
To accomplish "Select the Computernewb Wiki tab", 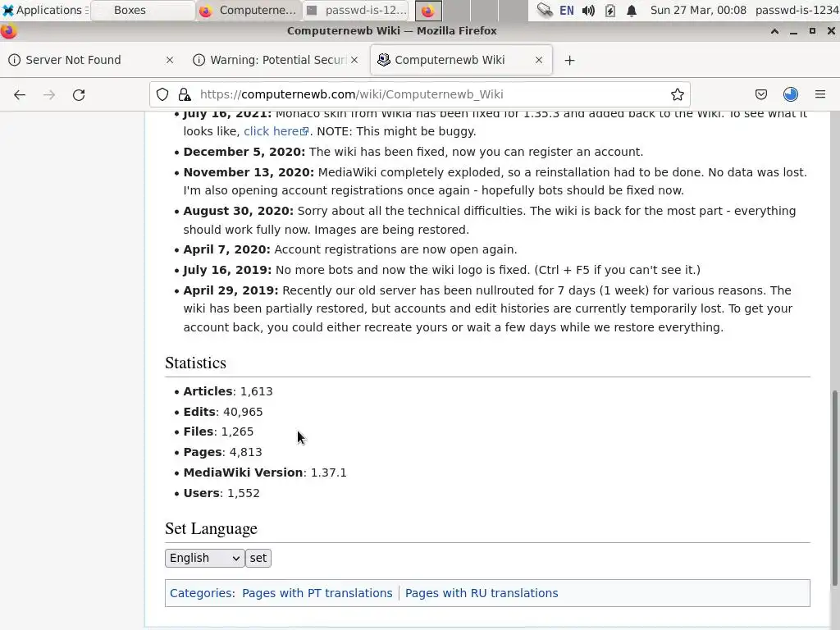I will (461, 60).
